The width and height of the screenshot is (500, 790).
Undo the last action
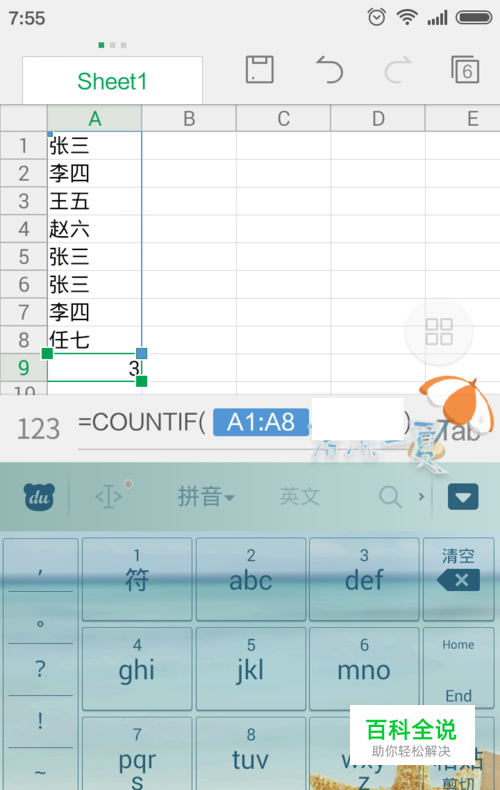(x=330, y=70)
